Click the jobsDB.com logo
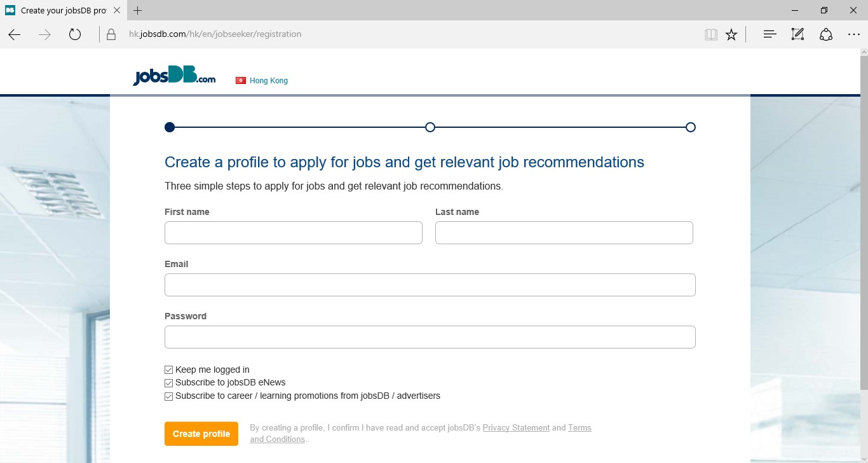 pyautogui.click(x=174, y=77)
